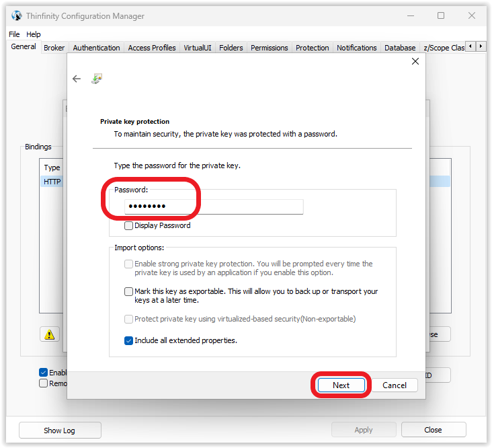
Task: Click into the Password field
Action: click(214, 207)
